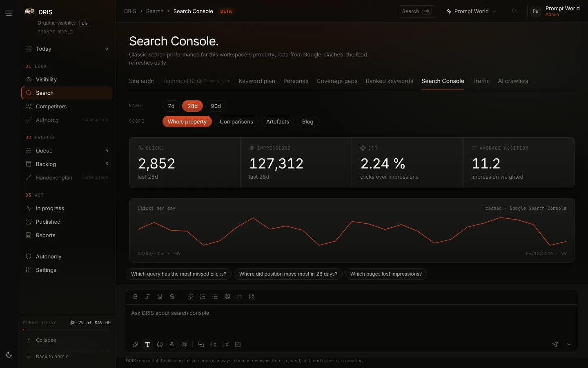
Task: Send message with paper plane icon
Action: tap(555, 345)
